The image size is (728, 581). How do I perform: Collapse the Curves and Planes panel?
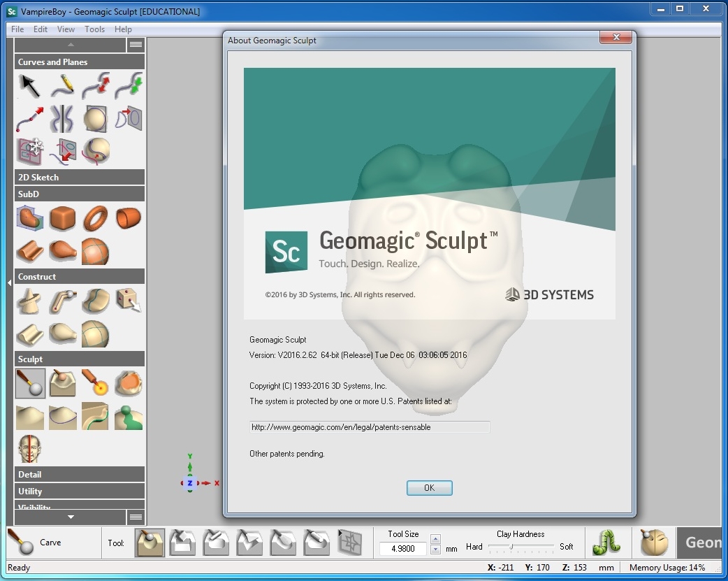[80, 62]
